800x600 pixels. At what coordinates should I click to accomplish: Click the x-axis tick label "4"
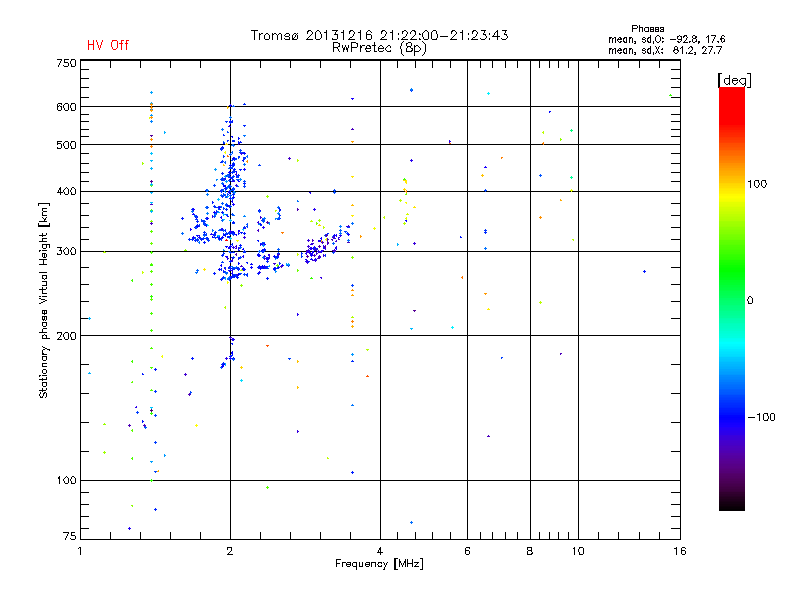[380, 551]
